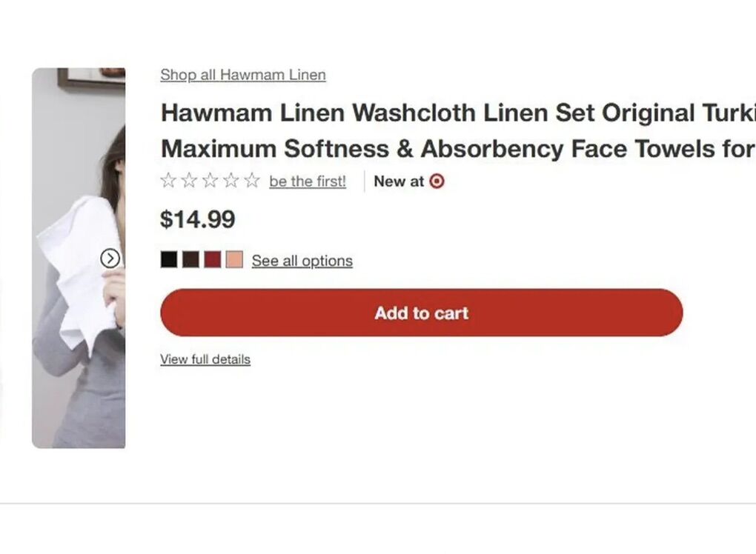The height and width of the screenshot is (554, 756).
Task: Open View full details link
Action: tap(205, 359)
